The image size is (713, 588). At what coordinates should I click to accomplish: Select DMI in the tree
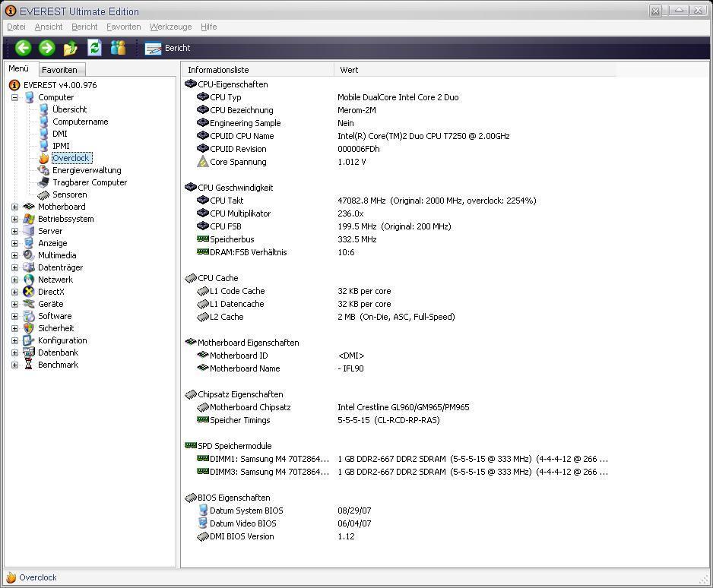[x=60, y=134]
